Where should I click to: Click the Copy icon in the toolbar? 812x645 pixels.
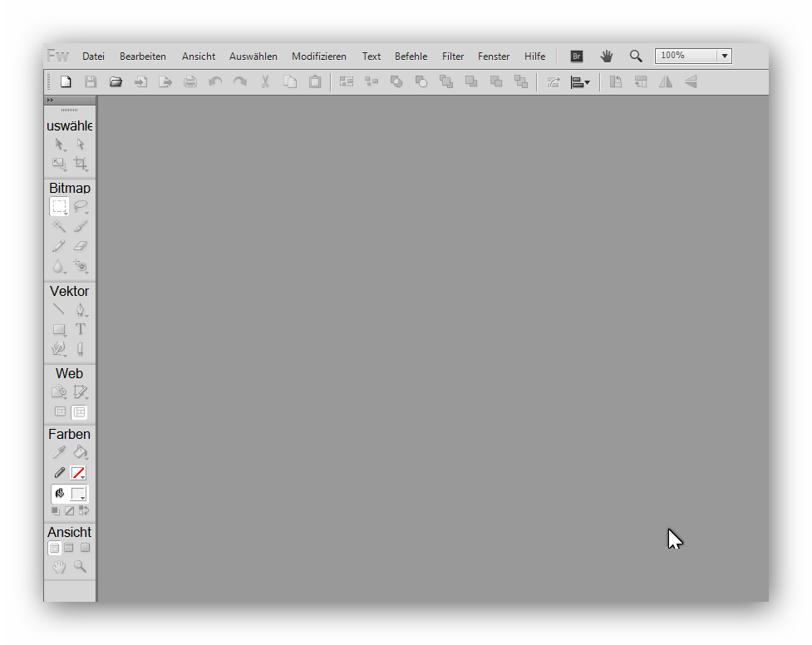[x=290, y=81]
